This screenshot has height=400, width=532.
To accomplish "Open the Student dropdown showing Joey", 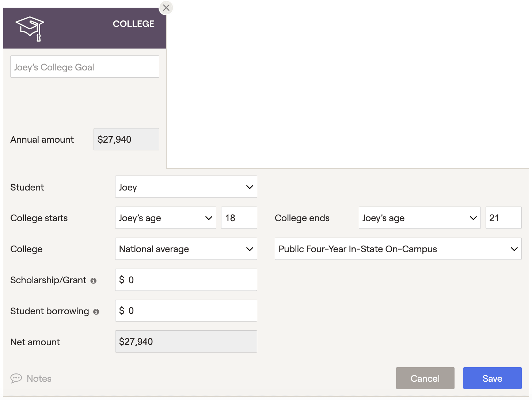I will click(186, 187).
